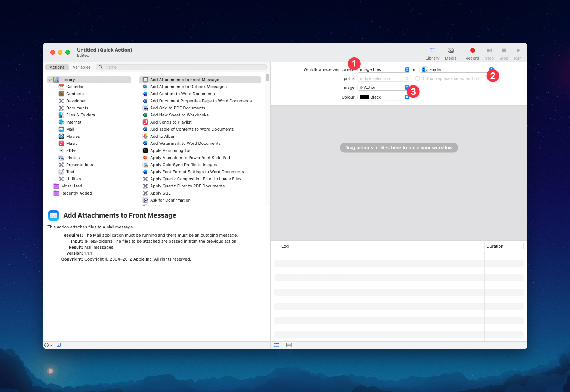Select the Photos category in the sidebar
The width and height of the screenshot is (570, 392).
tap(72, 158)
